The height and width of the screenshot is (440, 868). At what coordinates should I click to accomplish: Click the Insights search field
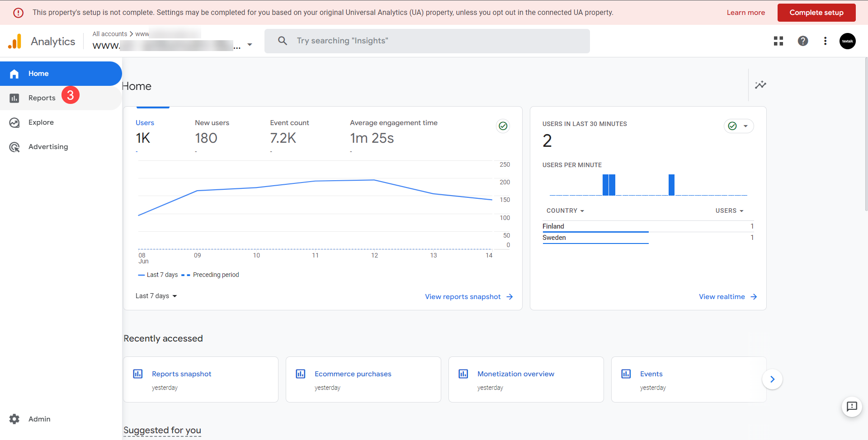tap(427, 41)
